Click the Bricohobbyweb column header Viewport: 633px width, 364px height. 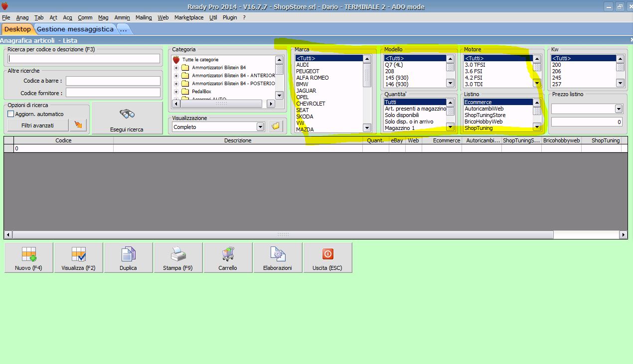[561, 140]
